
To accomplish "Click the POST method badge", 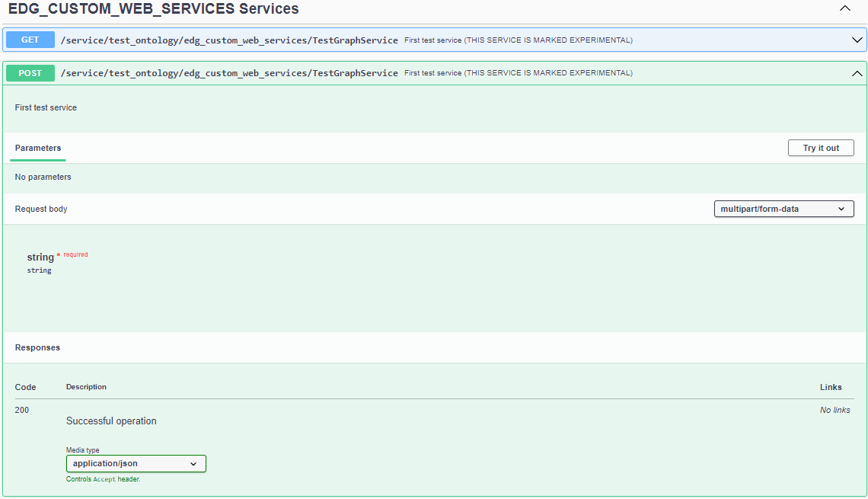I will 30,73.
